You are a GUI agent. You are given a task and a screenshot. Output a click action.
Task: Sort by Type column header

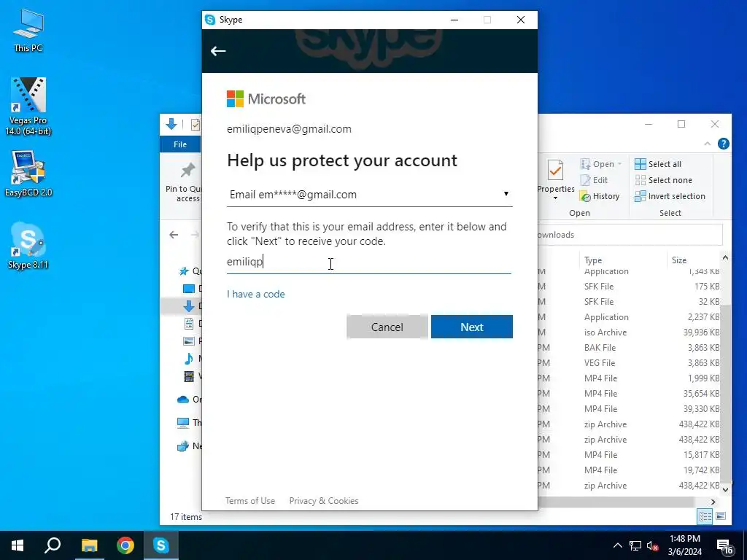[593, 260]
